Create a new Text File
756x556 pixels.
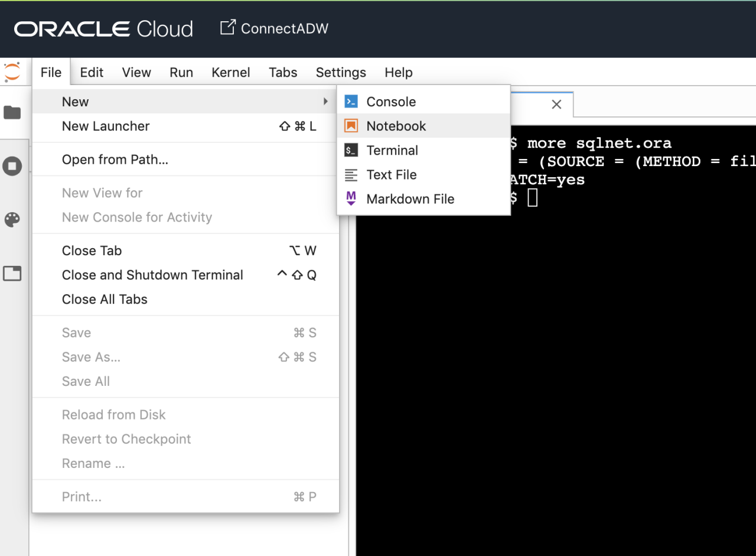pos(423,175)
